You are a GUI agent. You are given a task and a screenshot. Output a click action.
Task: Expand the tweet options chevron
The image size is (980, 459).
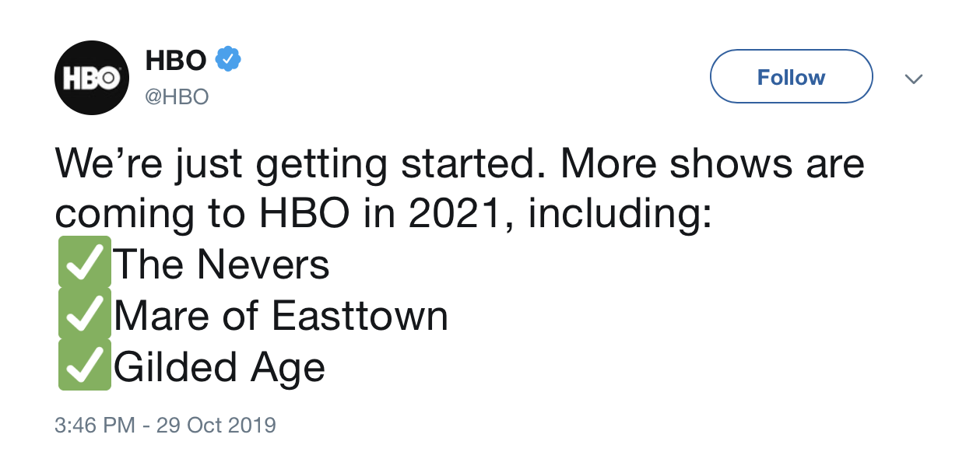[x=915, y=79]
